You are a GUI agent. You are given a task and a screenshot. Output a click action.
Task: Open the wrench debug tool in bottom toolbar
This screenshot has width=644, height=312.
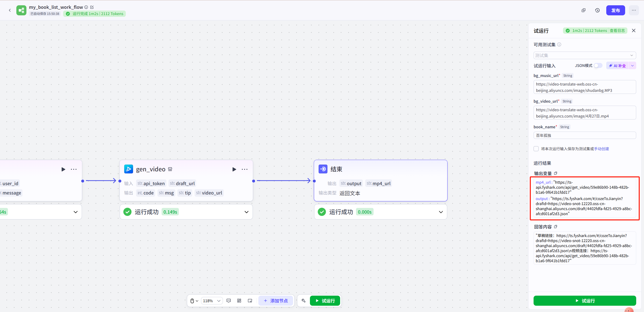point(303,301)
